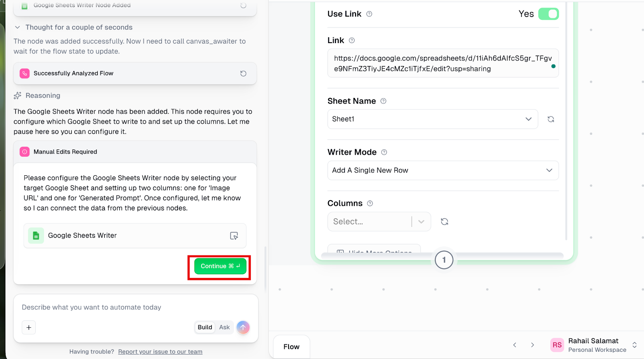The height and width of the screenshot is (359, 644).
Task: Collapse the Thought for a couple of seconds section
Action: [x=17, y=27]
